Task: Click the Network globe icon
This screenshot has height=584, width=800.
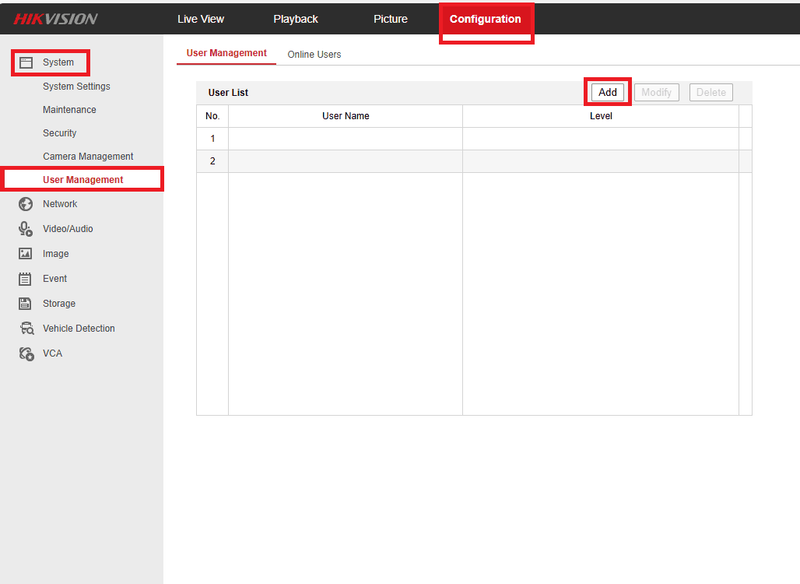Action: pos(26,204)
